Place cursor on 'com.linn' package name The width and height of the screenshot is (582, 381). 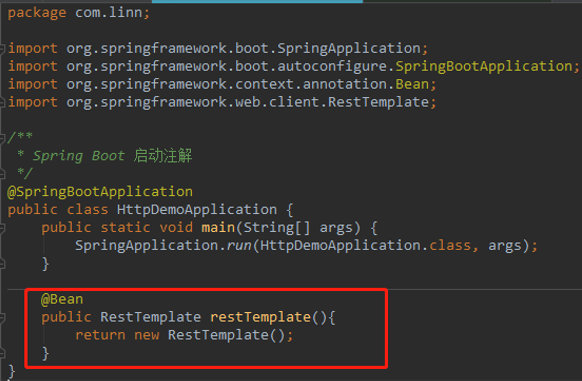pyautogui.click(x=108, y=13)
